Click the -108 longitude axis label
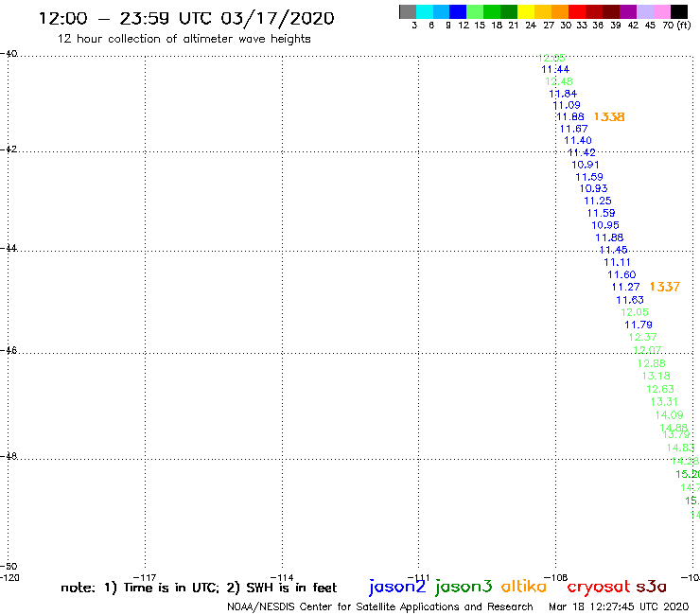This screenshot has height=615, width=700. coord(556,578)
